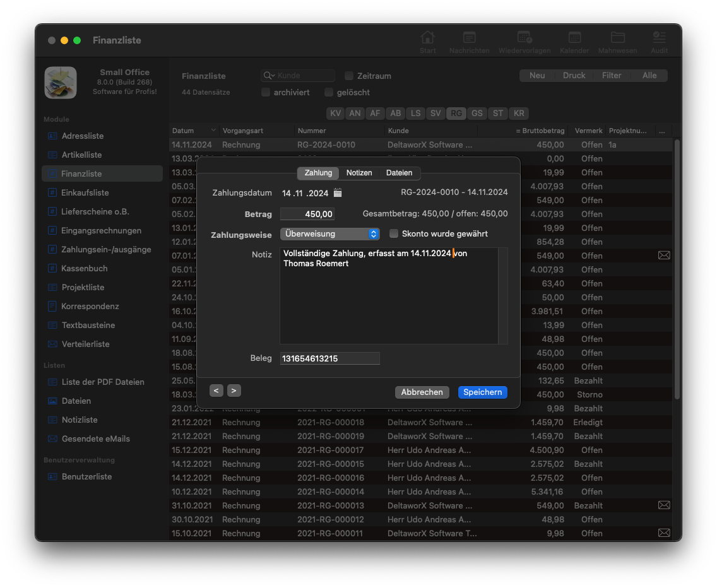Click the Lieferscheine o.B. sidebar icon
Viewport: 717px width, 588px height.
click(52, 212)
